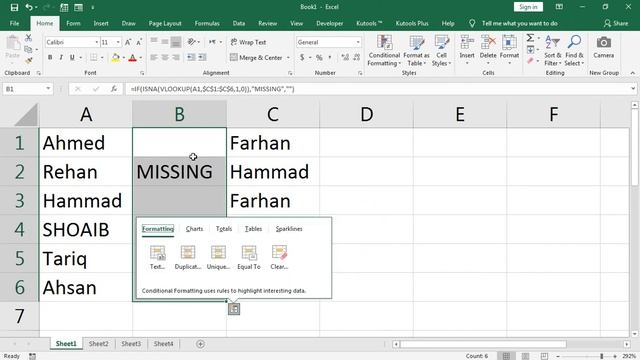Screen dimensions: 640x360
Task: Expand Merge & Center dropdown arrow
Action: (x=288, y=58)
